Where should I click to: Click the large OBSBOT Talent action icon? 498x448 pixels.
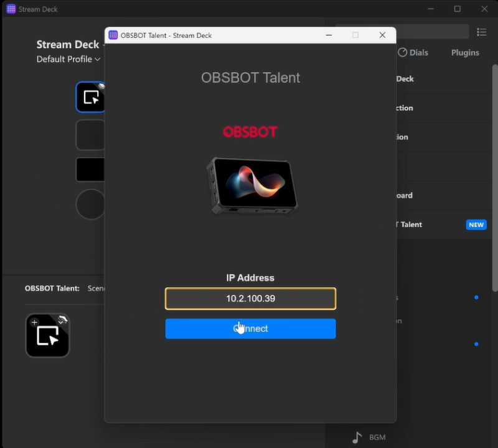click(48, 335)
